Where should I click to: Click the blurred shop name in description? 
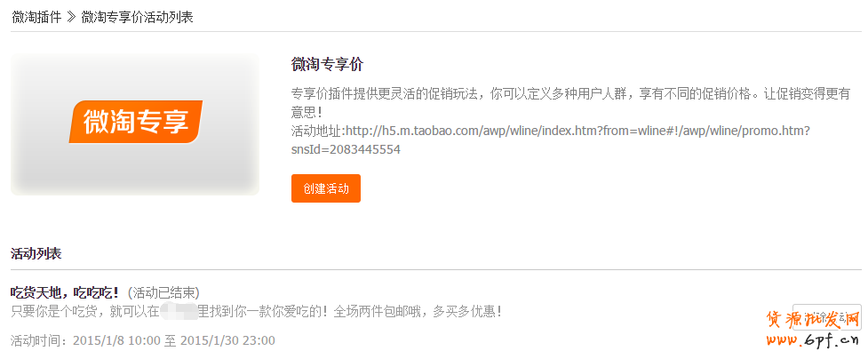[179, 311]
